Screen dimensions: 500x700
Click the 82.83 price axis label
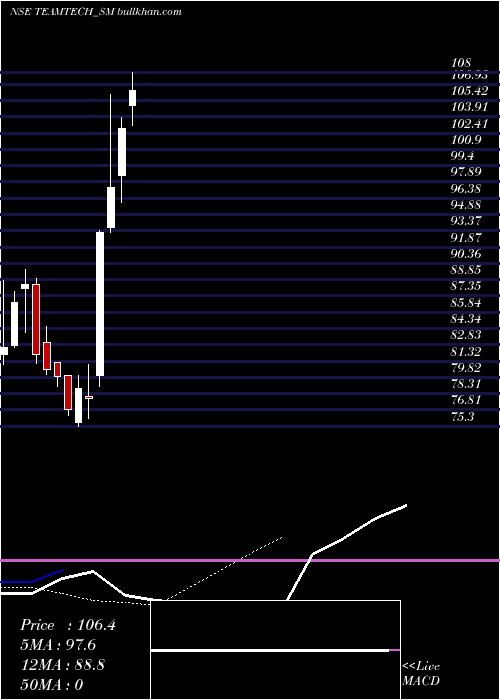(466, 336)
